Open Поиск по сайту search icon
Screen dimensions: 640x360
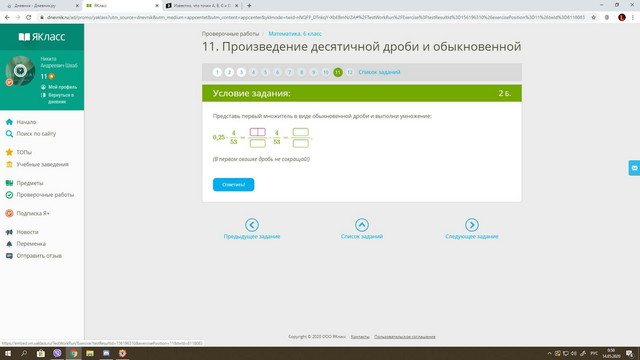tap(9, 134)
